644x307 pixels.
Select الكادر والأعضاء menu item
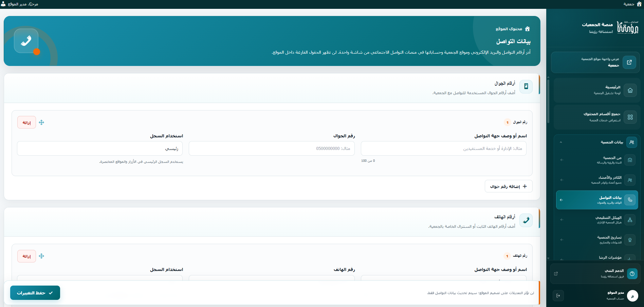point(597,180)
